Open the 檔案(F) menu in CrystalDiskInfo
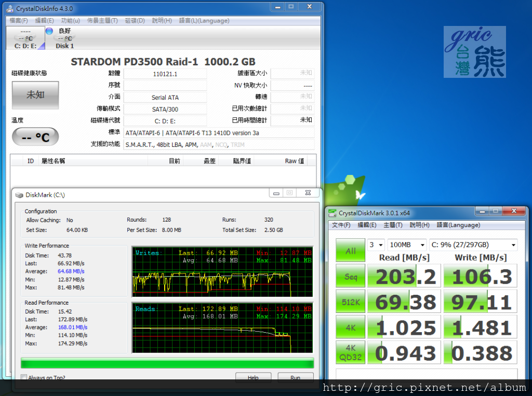This screenshot has height=396, width=532. (18, 21)
